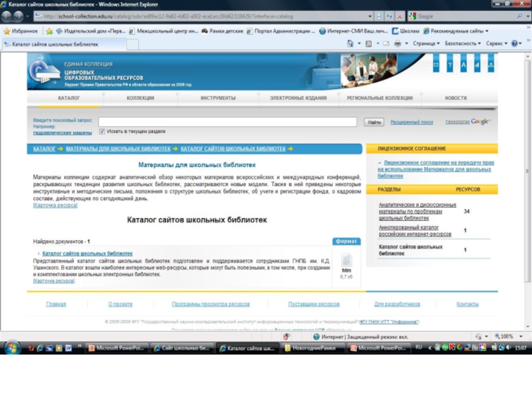Viewport: 532px width, 399px height.
Task: Open the address bar dropdown arrow
Action: 370,16
